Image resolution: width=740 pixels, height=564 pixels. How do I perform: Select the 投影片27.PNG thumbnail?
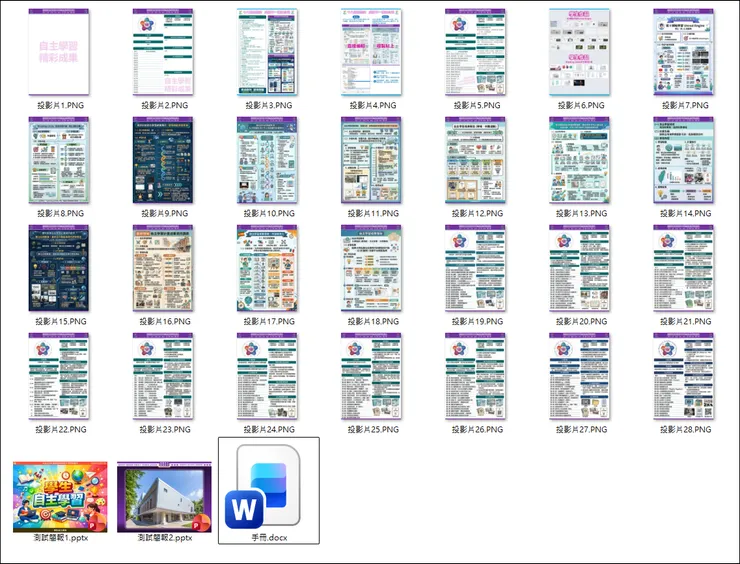pos(580,376)
